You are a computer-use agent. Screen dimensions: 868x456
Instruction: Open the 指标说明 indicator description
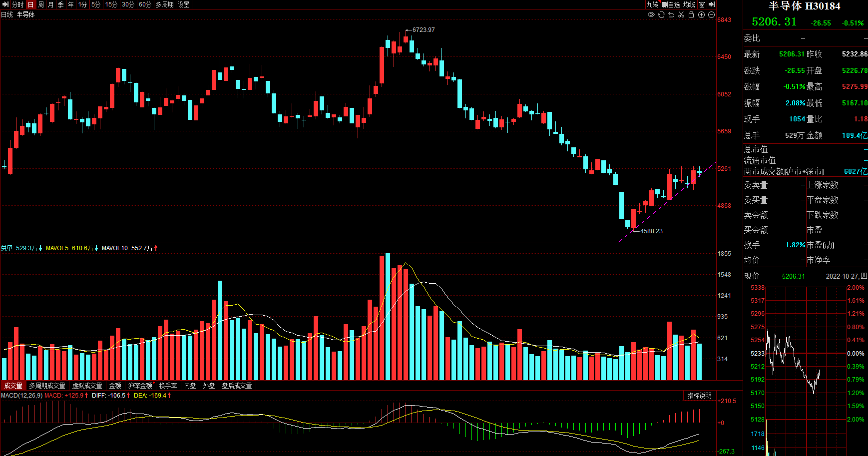click(699, 396)
